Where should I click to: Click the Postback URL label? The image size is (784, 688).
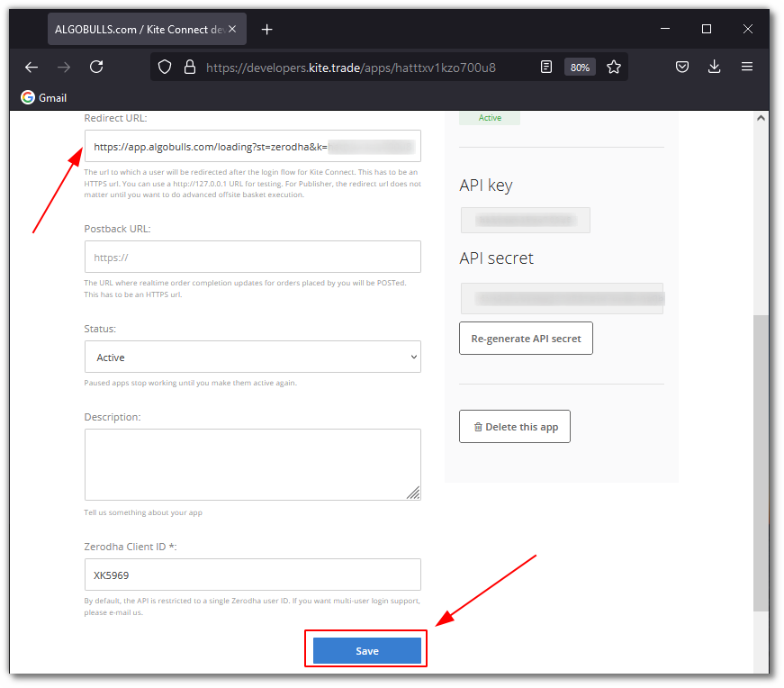tap(118, 229)
